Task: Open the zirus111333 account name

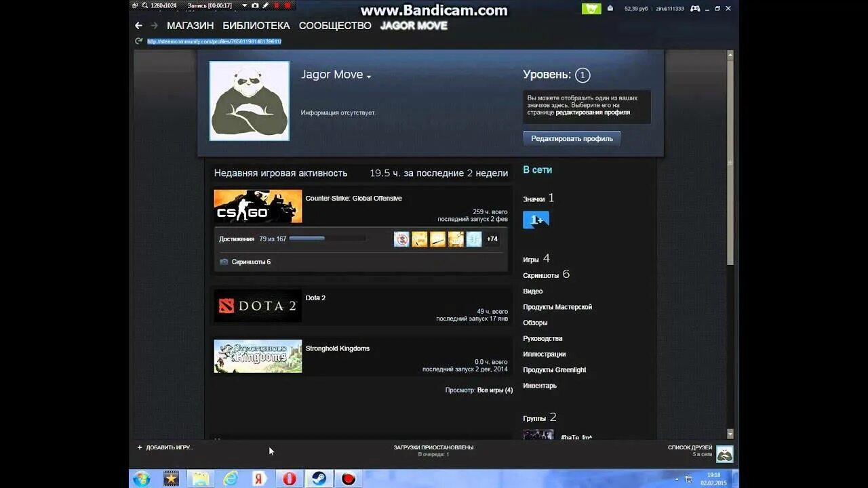Action: (670, 9)
